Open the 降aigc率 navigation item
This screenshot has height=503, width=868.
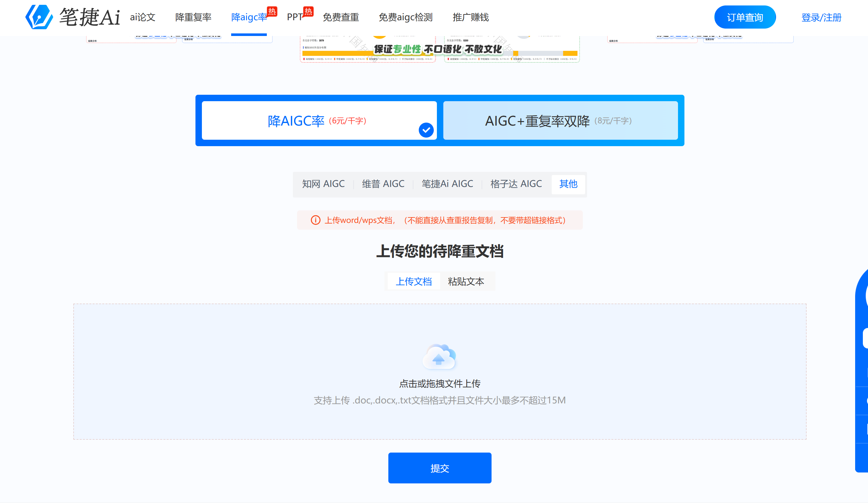tap(249, 17)
